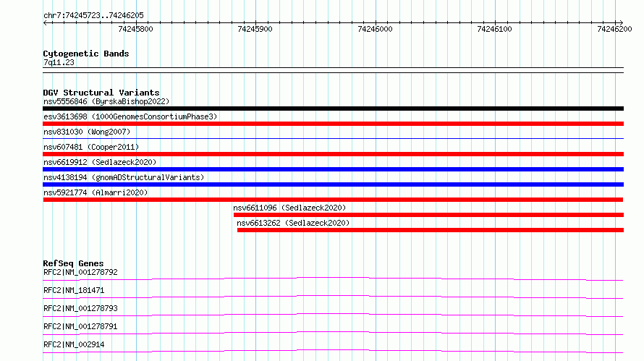Screen dimensions: 644x361
Task: Open variant nsv4138194 (gnomADStructuralVariants) label
Action: (x=124, y=177)
